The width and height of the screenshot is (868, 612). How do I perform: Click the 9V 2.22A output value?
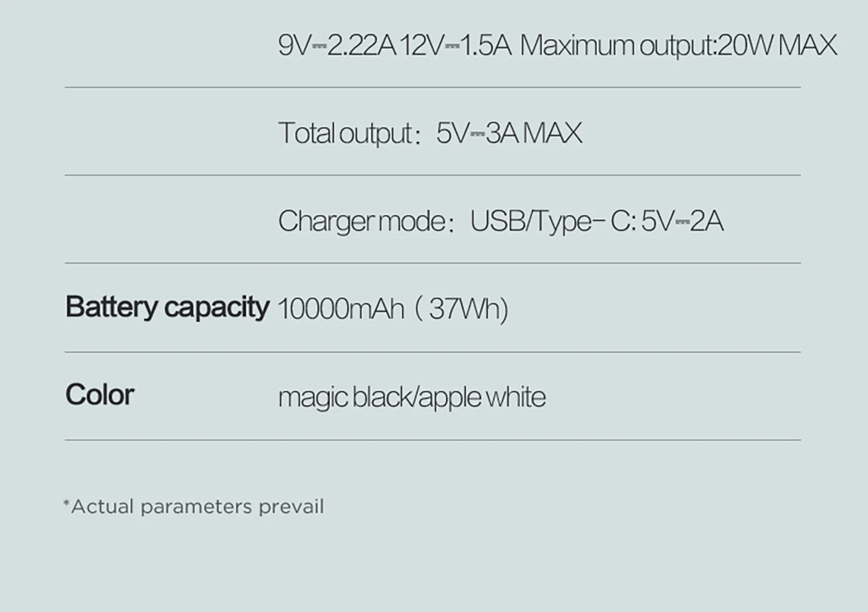[x=337, y=46]
